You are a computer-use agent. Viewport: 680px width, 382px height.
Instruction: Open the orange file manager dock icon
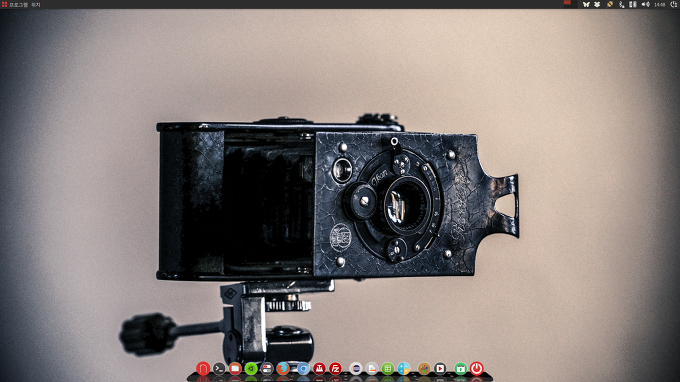click(235, 369)
